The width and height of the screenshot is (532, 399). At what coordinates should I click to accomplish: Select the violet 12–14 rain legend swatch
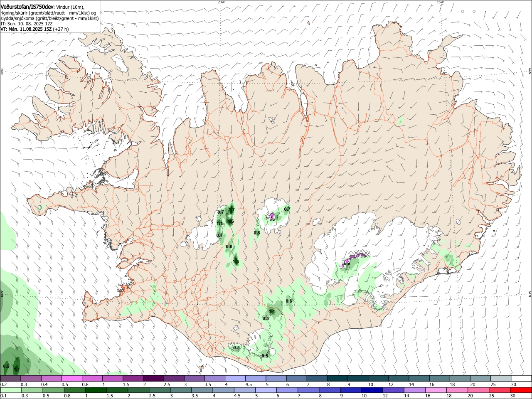coord(394,390)
